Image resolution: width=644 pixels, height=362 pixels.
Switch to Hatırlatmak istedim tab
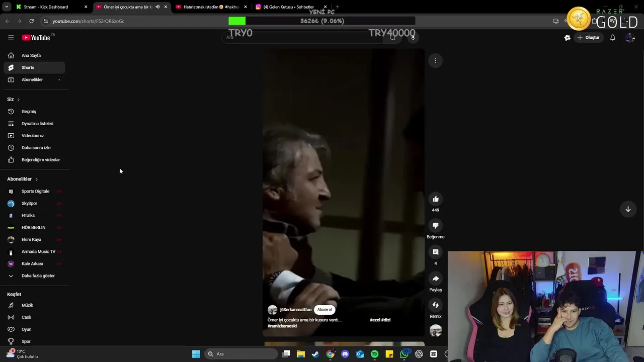point(211,7)
